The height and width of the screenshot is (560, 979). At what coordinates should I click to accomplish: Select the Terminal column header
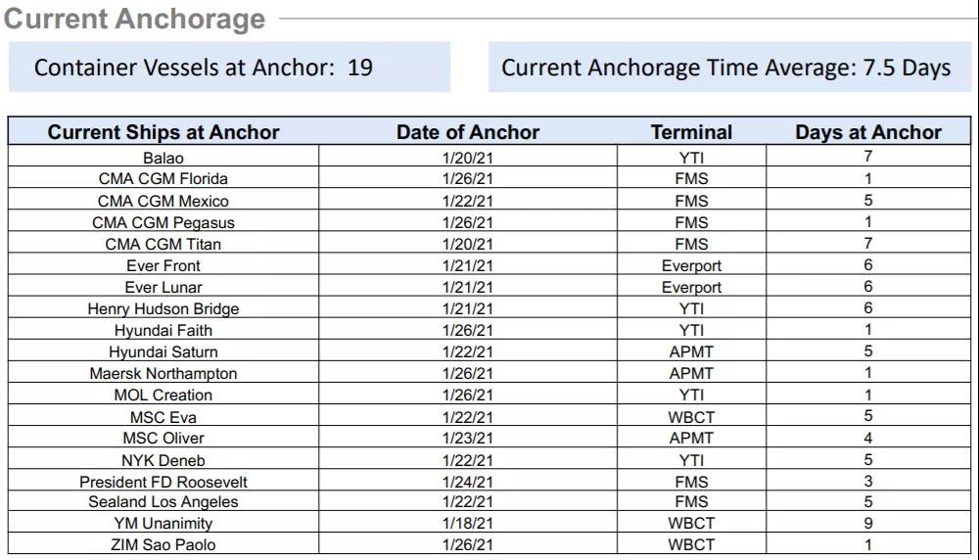(x=691, y=132)
